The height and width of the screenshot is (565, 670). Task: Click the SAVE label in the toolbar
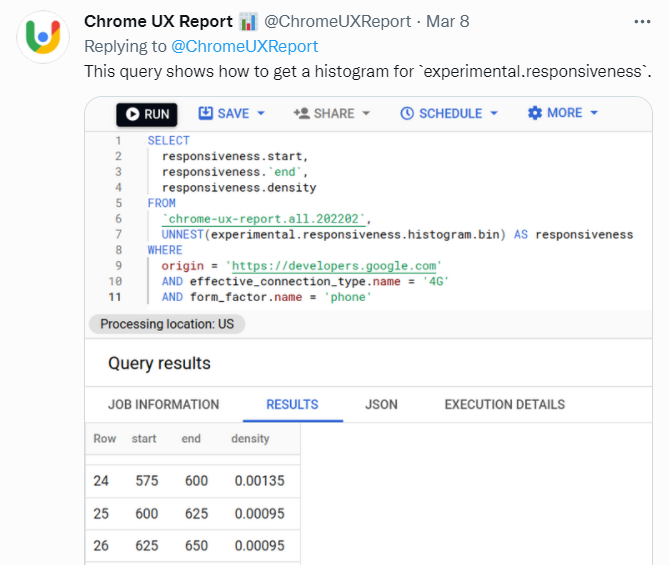[233, 113]
